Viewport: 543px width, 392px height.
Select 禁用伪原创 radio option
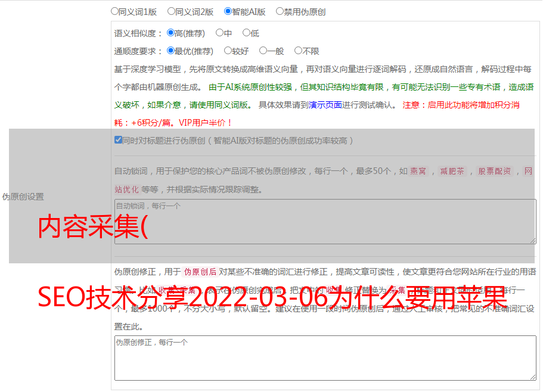[x=280, y=11]
